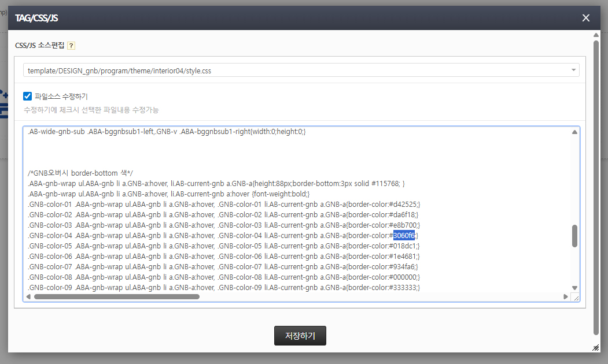
Task: Click the code editor's vertical scrollbar thumb
Action: coord(574,236)
